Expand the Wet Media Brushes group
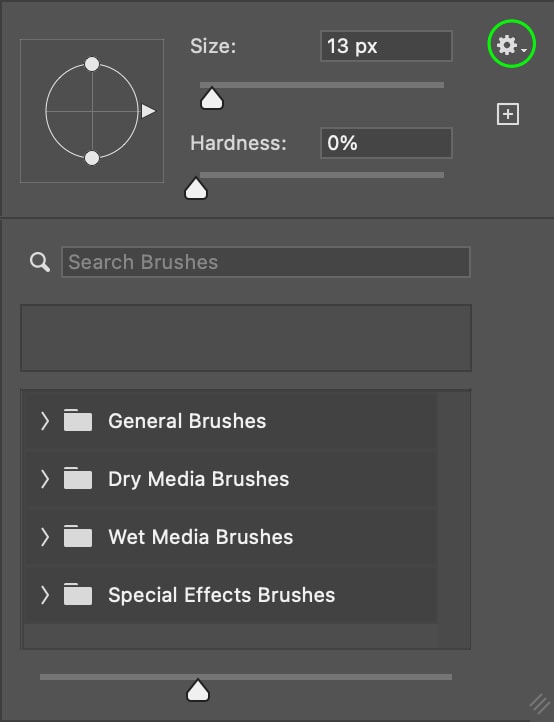Screen dimensions: 554x722 click(x=45, y=537)
